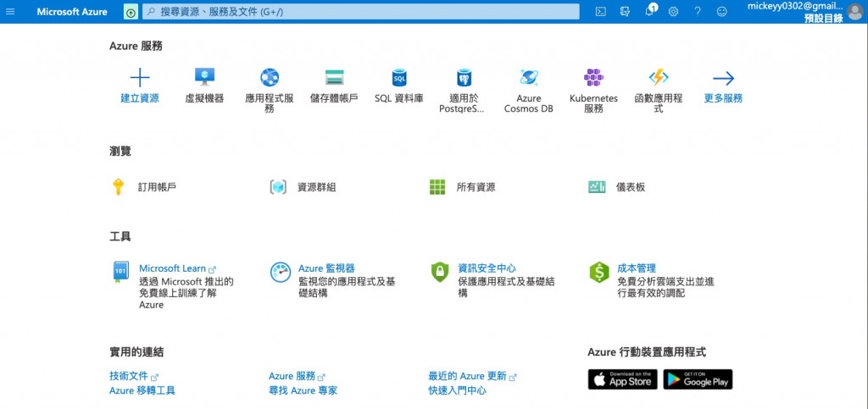Viewport: 868px width, 409px height.
Task: Open the 更多服務 label link
Action: (x=723, y=98)
